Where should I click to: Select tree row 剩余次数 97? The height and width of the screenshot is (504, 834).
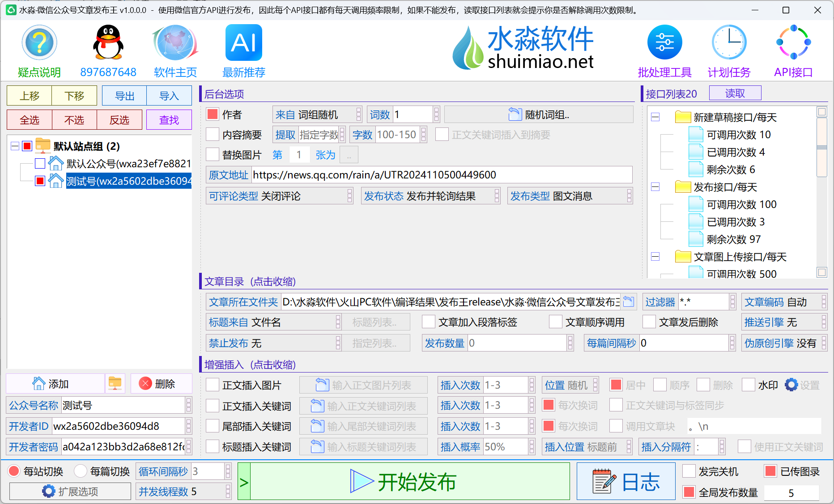click(x=733, y=239)
